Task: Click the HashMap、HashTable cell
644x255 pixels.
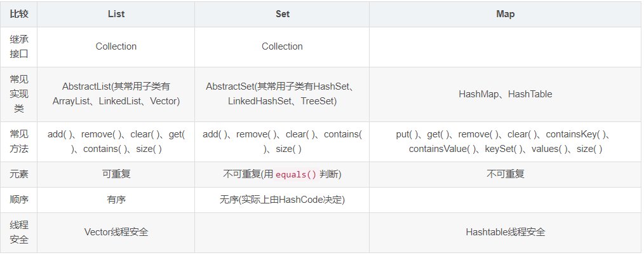Action: 505,94
